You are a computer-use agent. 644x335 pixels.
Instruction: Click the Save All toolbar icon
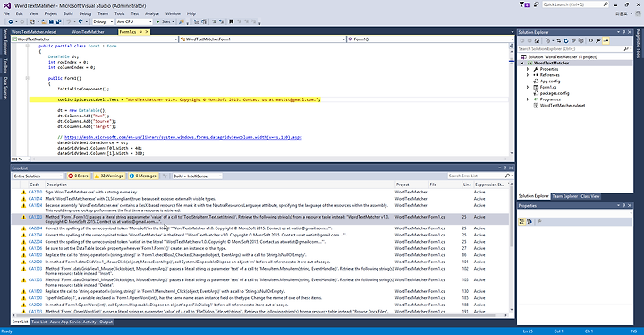click(x=58, y=21)
